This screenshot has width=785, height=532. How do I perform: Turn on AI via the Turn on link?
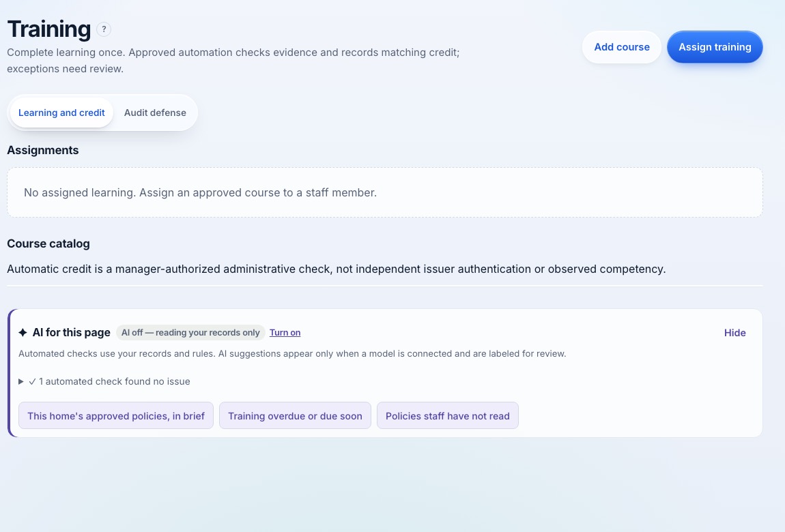point(285,333)
